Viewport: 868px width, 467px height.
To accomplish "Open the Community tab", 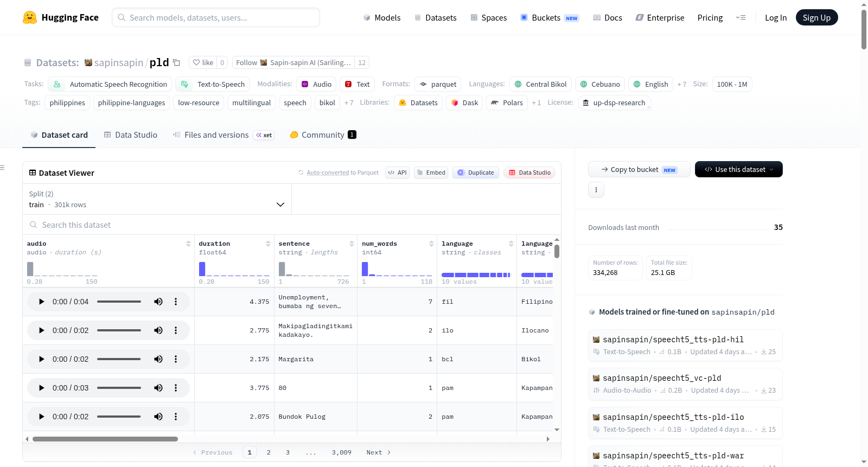I will pos(323,135).
